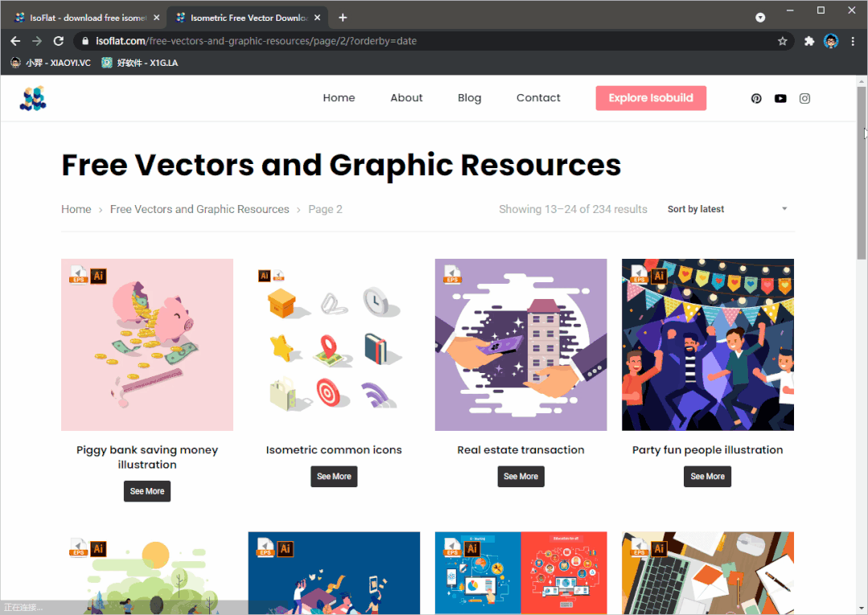Click See More under Isometric common icons
This screenshot has width=868, height=615.
334,476
